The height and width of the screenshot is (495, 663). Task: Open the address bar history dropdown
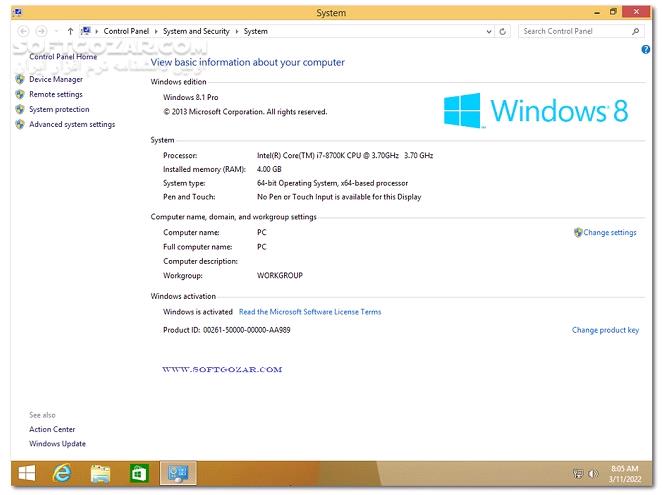pos(489,31)
